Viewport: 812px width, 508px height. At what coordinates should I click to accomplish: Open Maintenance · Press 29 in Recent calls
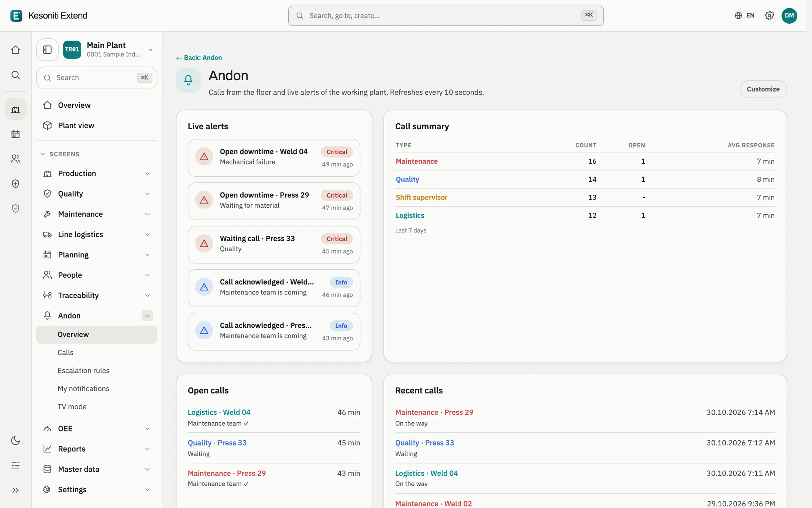pyautogui.click(x=434, y=412)
